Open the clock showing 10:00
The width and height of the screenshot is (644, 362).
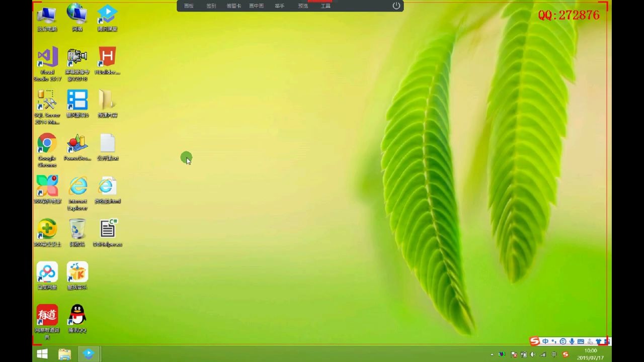[x=590, y=354]
